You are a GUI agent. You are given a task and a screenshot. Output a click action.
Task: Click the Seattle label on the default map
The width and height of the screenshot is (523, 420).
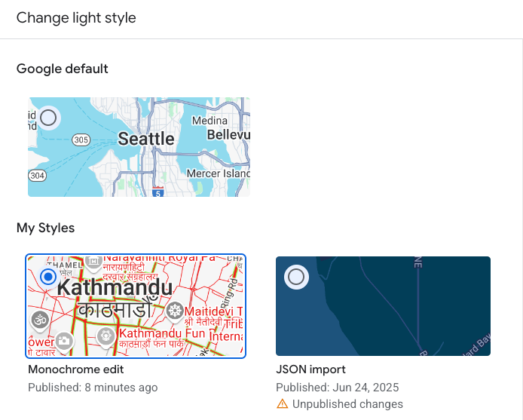(146, 138)
